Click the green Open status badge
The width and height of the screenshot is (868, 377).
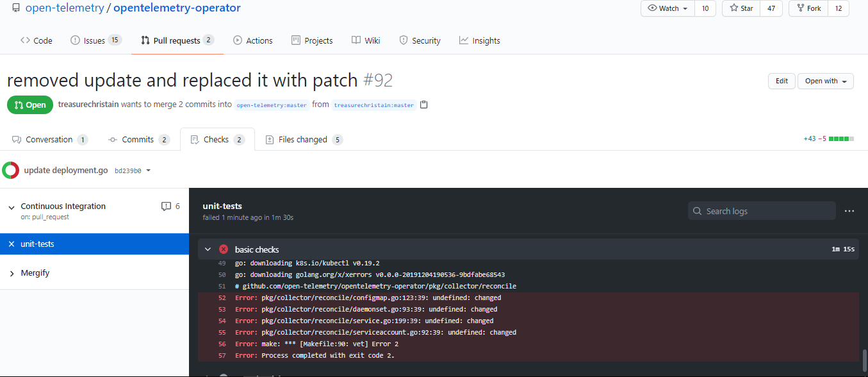pyautogui.click(x=30, y=105)
